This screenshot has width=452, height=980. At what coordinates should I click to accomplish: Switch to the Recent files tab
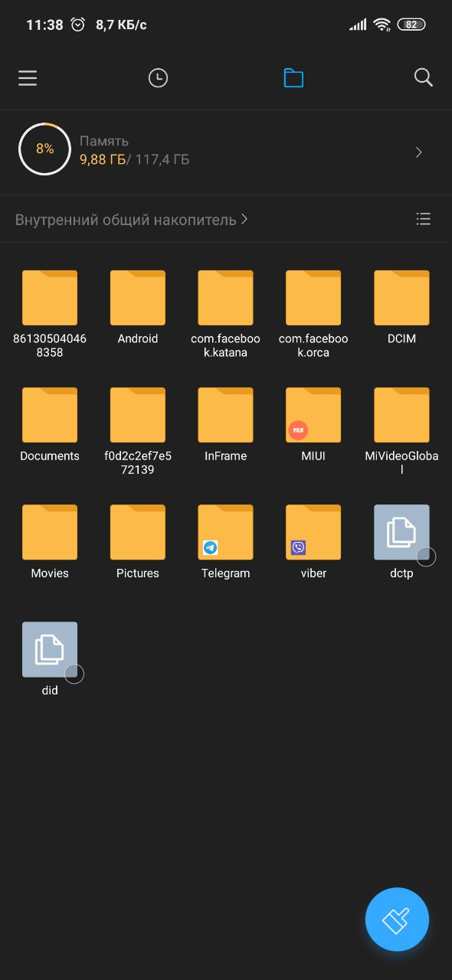(x=158, y=78)
